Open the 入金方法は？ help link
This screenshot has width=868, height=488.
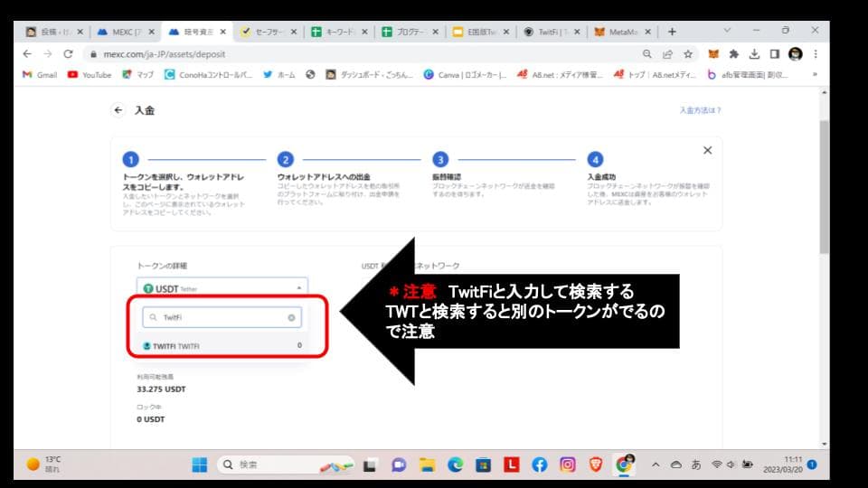700,110
